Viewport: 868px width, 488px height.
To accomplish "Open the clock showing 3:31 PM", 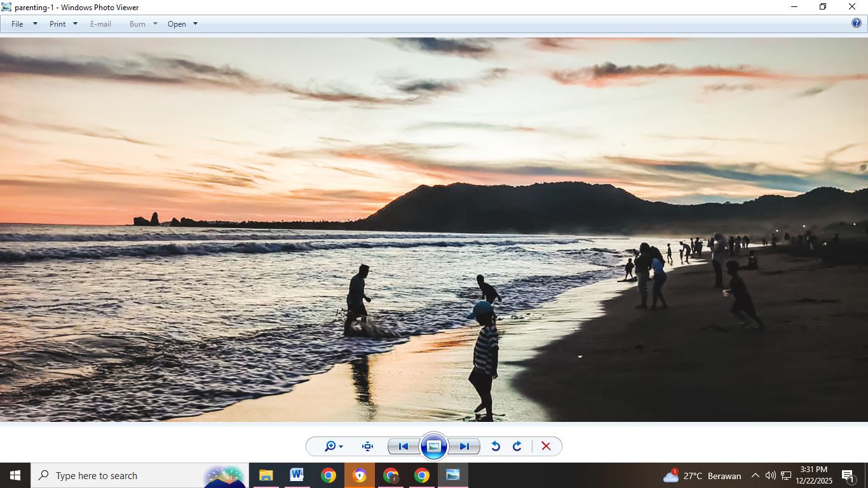I will tap(813, 475).
